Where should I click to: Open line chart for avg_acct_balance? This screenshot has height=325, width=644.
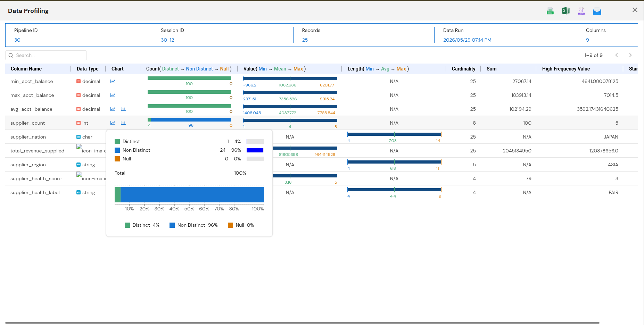tap(113, 109)
